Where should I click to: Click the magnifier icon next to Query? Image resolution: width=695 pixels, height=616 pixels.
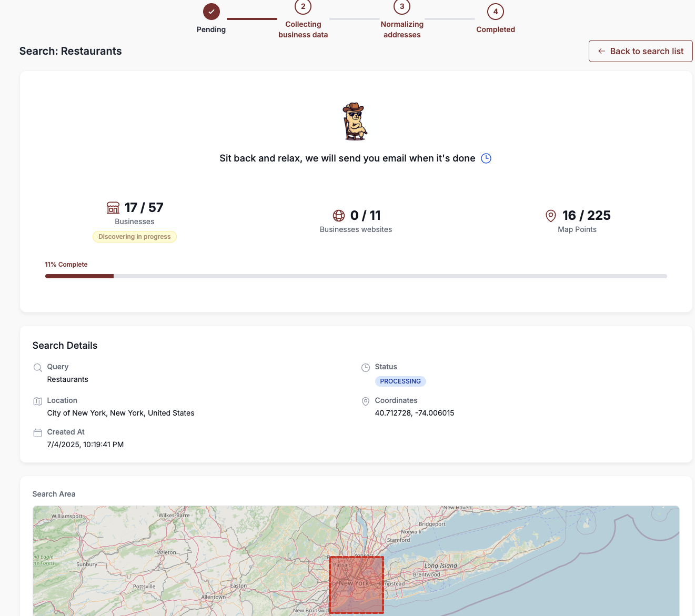[38, 368]
